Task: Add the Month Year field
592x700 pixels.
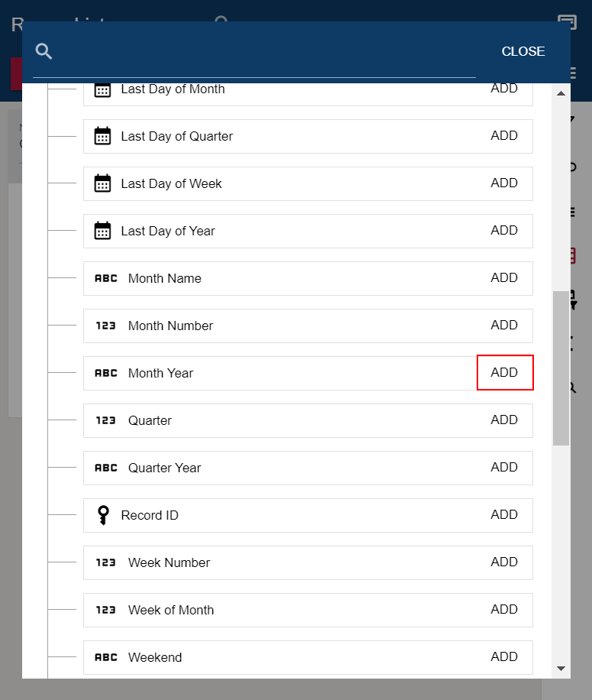Action: 505,372
